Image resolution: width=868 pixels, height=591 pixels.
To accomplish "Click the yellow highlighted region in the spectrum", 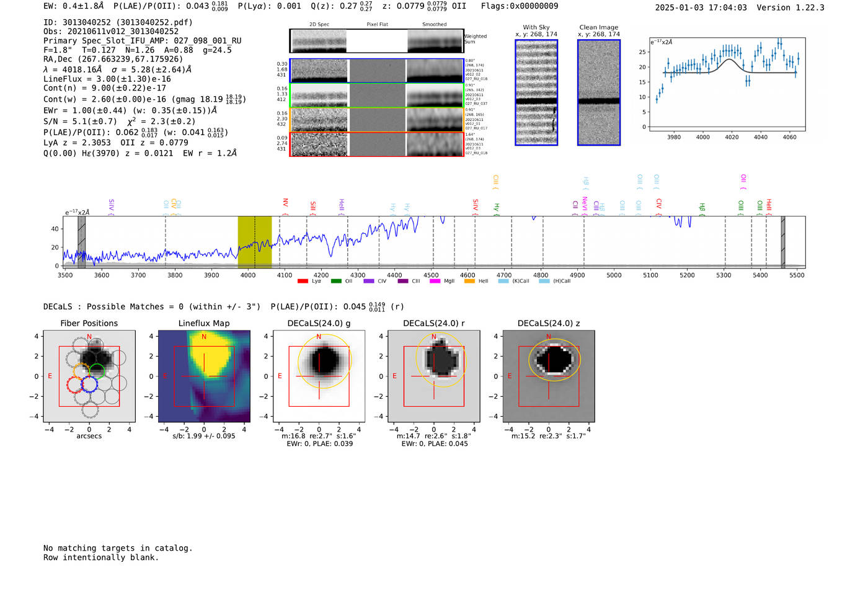I will point(255,242).
